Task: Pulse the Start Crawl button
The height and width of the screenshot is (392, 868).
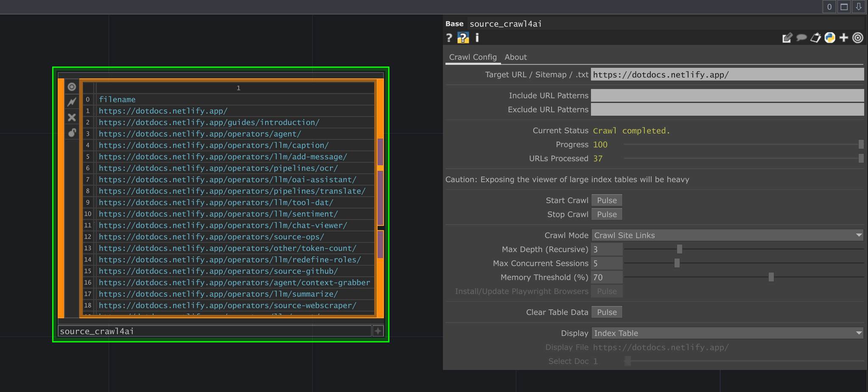Action: coord(606,200)
